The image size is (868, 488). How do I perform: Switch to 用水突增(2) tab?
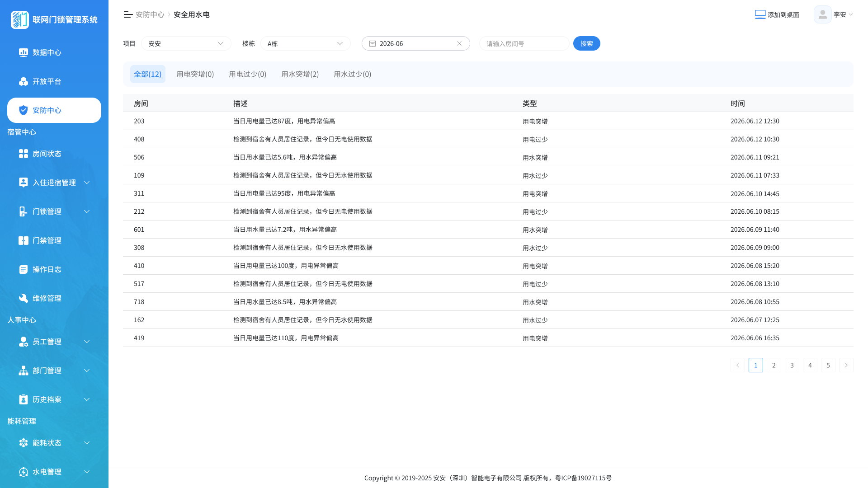pos(300,74)
